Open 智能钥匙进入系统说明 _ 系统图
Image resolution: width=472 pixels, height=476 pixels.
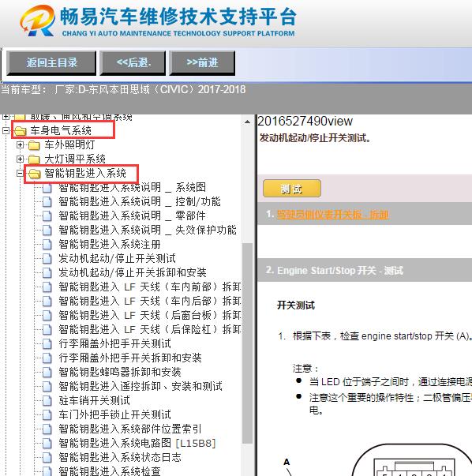coord(133,187)
